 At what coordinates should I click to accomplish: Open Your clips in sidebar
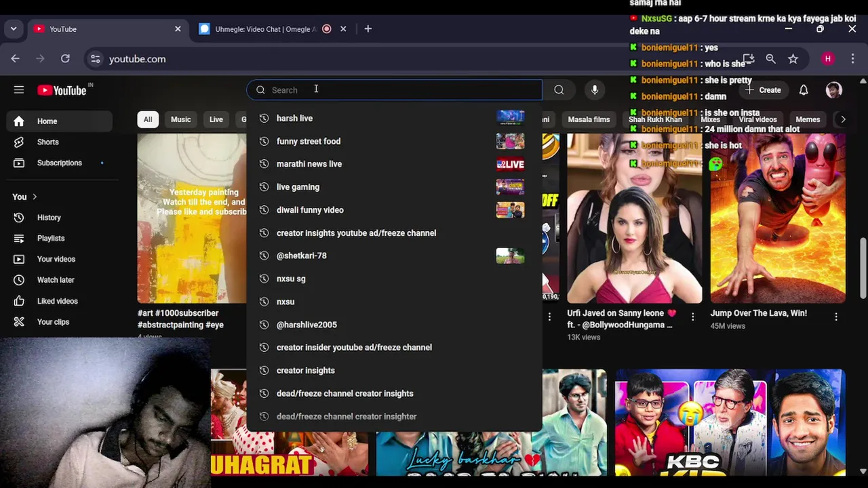point(60,322)
